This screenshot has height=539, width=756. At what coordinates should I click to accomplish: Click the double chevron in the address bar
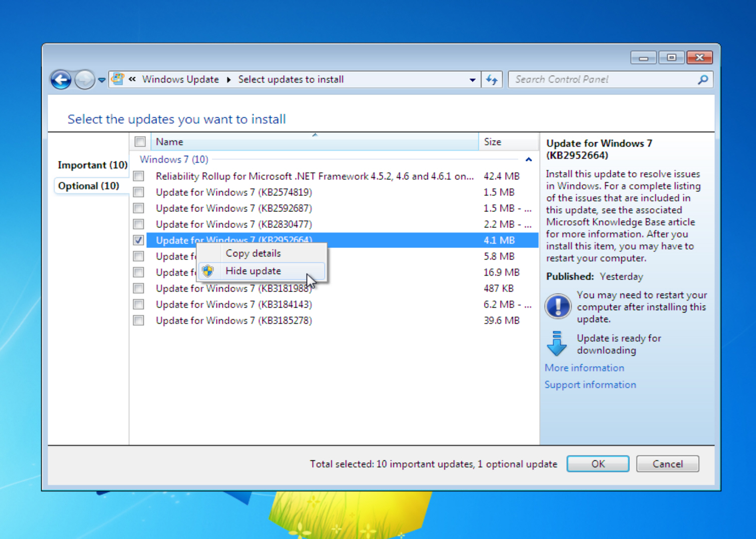click(132, 79)
